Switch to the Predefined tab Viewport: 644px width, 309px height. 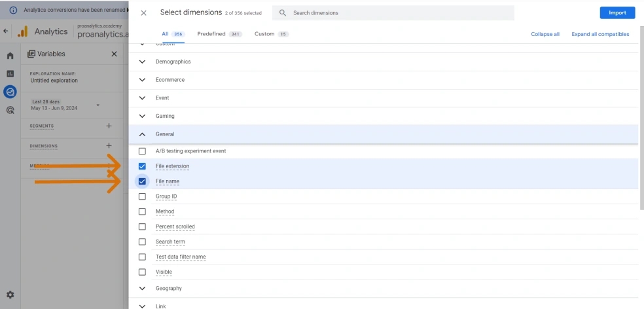tap(220, 34)
